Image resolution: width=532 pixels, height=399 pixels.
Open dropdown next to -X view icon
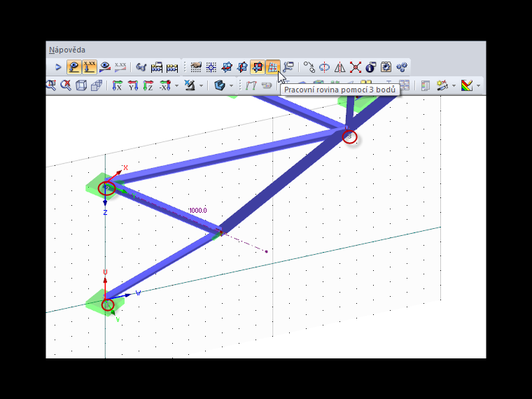(x=176, y=85)
